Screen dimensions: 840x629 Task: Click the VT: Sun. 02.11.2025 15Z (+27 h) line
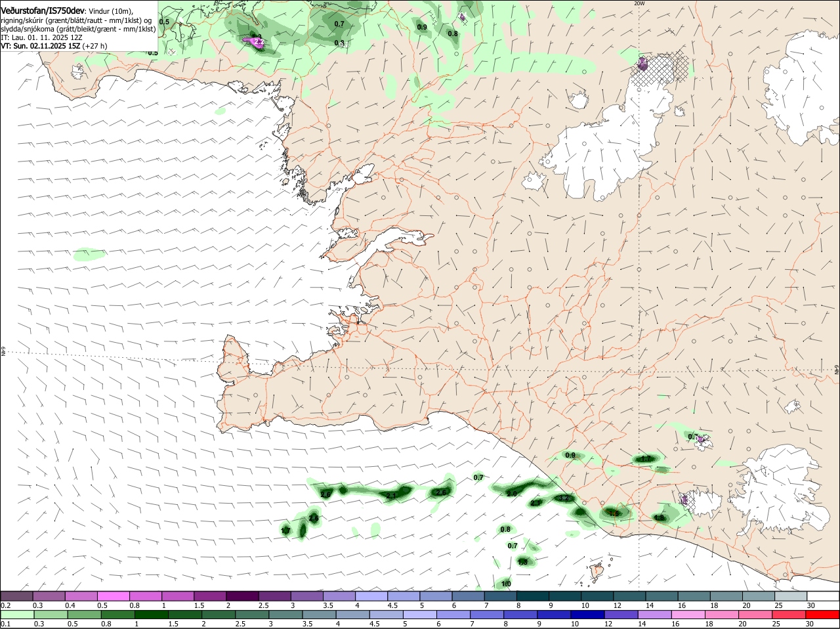54,46
